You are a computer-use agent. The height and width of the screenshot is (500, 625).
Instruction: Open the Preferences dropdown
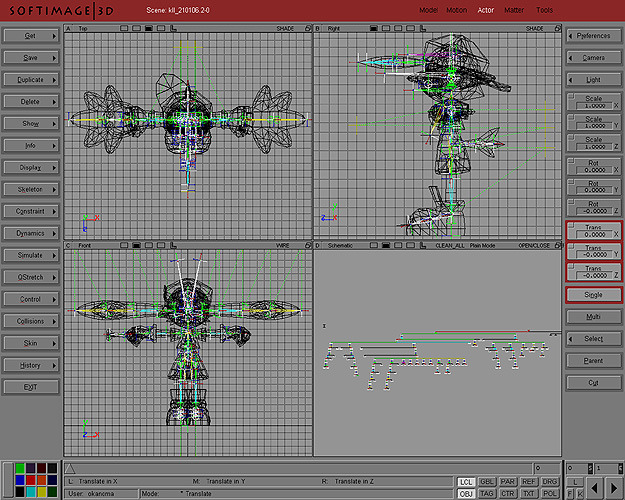pos(593,36)
